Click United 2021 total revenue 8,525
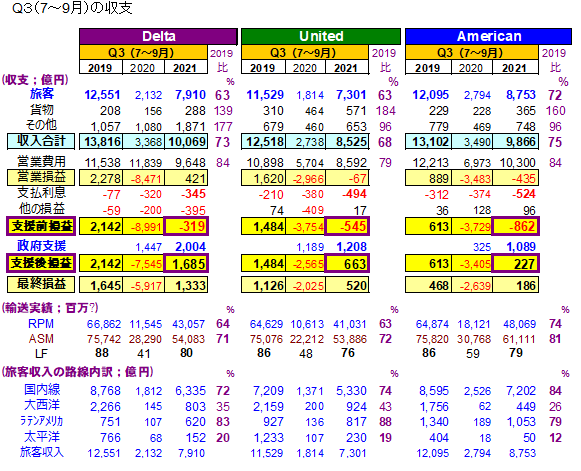Image resolution: width=581 pixels, height=471 pixels. [348, 142]
